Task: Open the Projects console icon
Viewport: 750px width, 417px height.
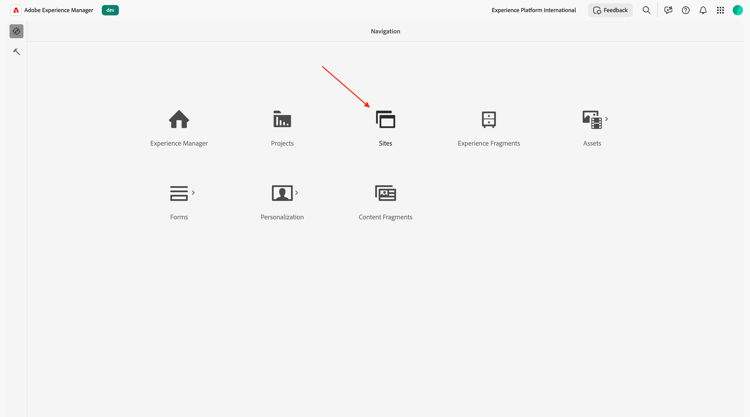Action: (x=282, y=120)
